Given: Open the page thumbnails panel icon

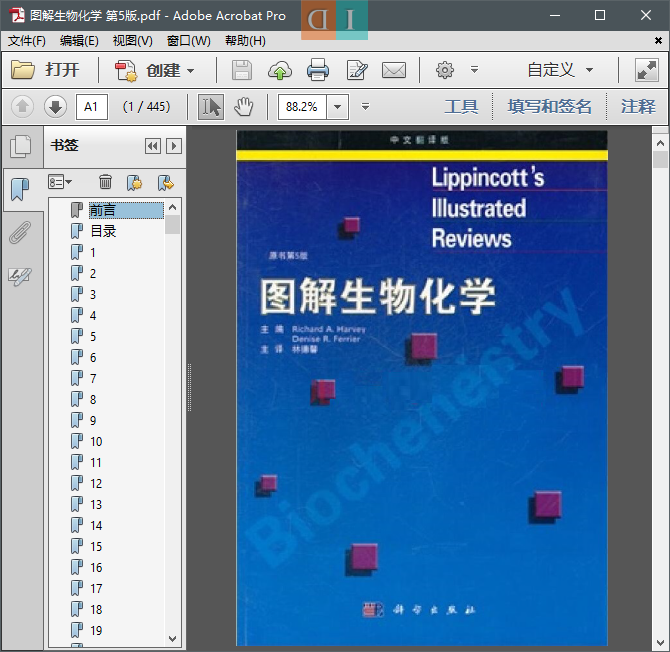Looking at the screenshot, I should tap(21, 146).
